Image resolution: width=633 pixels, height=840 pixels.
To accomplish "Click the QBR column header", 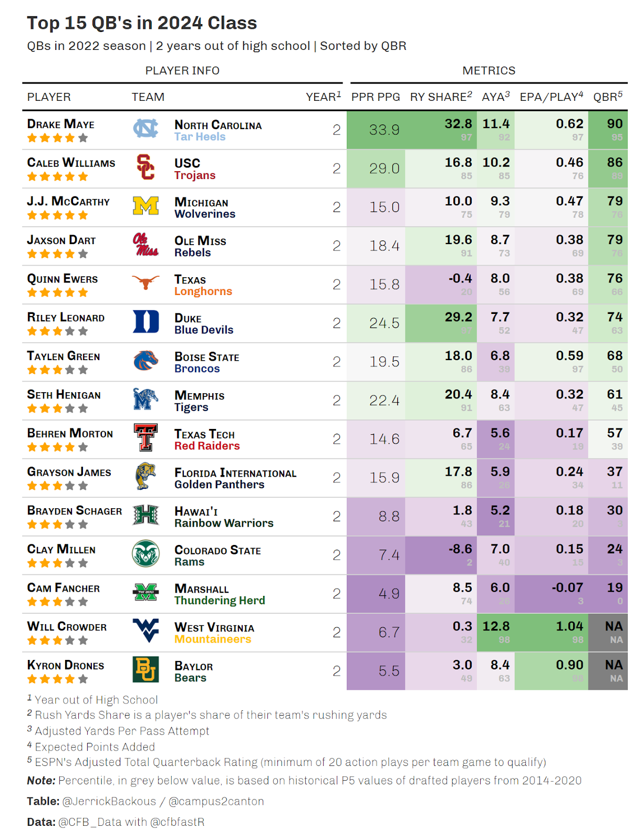I will click(608, 97).
